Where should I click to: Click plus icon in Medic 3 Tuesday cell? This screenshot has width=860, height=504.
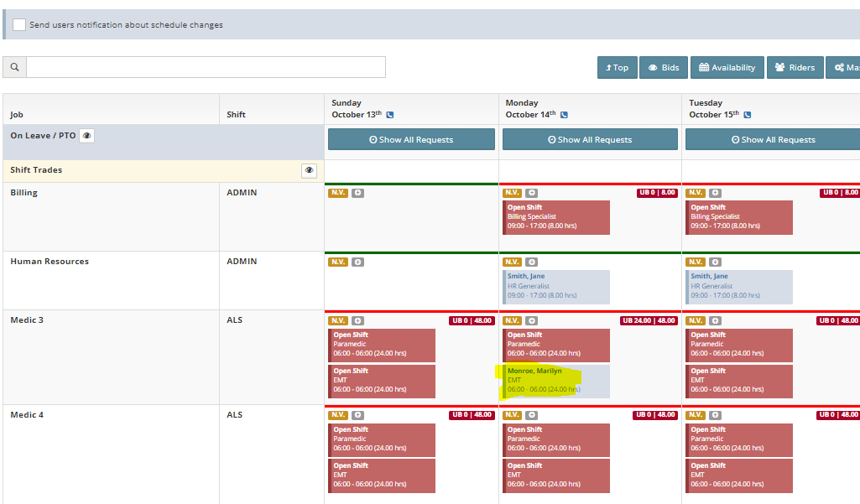click(x=715, y=320)
